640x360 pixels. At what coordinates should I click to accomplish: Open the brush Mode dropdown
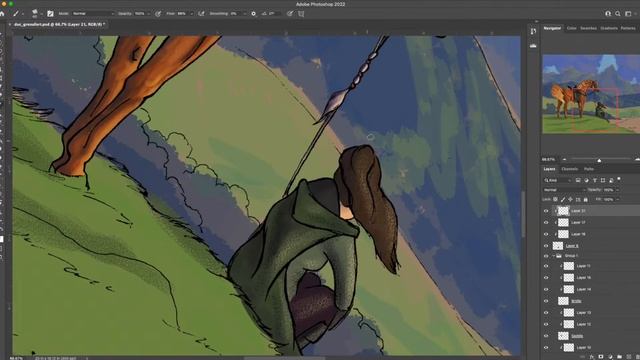click(93, 13)
